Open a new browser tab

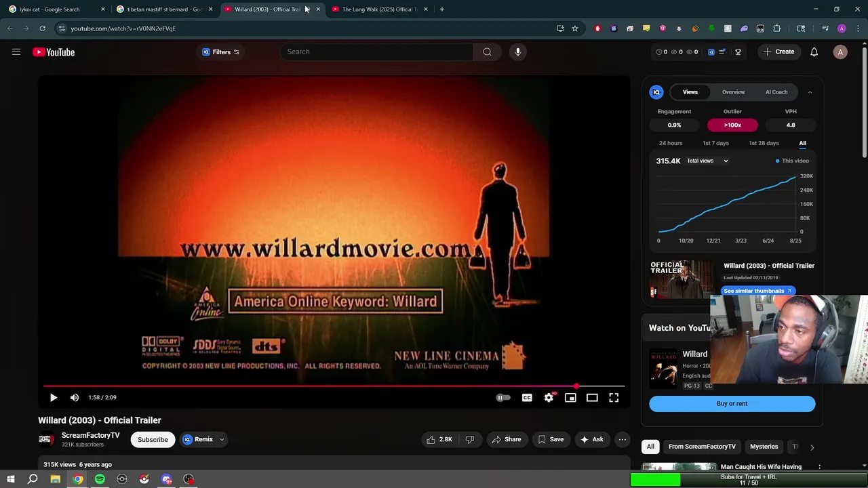pyautogui.click(x=442, y=9)
